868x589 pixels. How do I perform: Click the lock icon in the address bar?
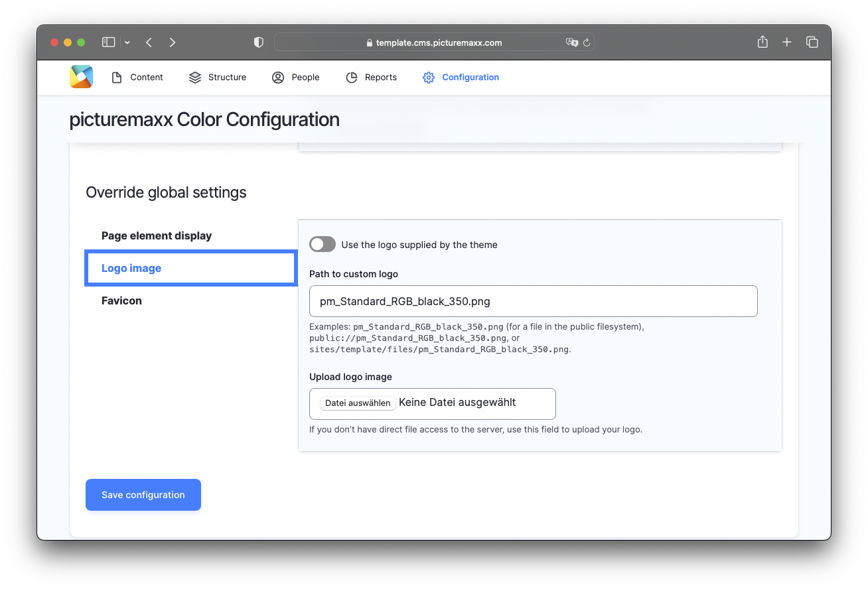[370, 42]
